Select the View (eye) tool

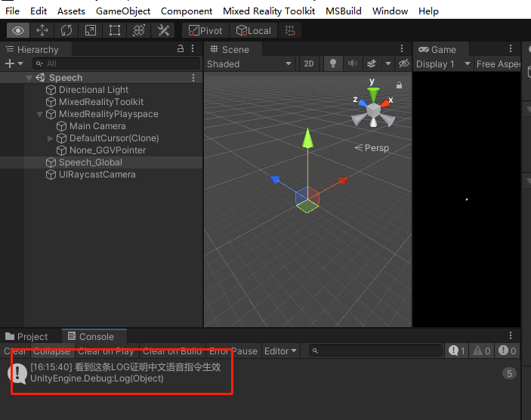18,30
